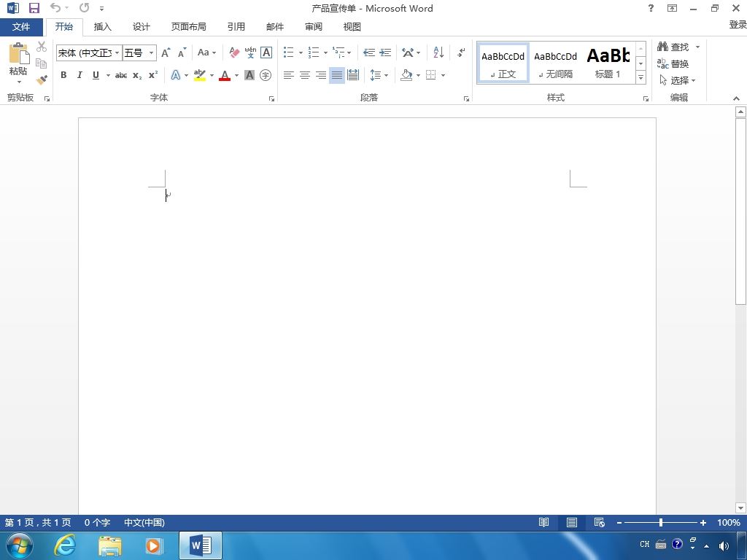Switch to the 审阅 Review tab
Image resolution: width=747 pixels, height=560 pixels.
coord(314,27)
